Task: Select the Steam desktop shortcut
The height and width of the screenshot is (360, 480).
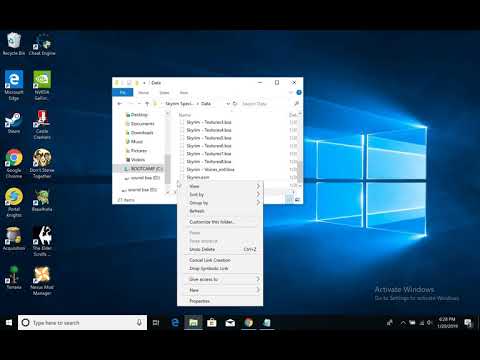Action: point(14,123)
